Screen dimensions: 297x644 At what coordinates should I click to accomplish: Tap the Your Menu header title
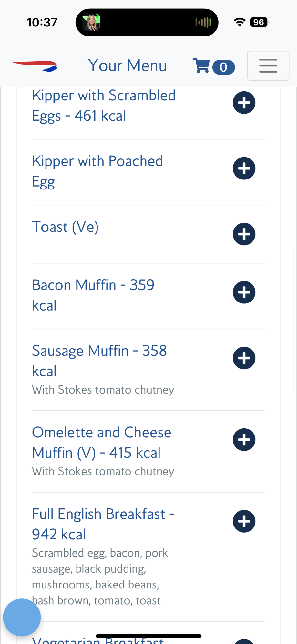point(128,66)
